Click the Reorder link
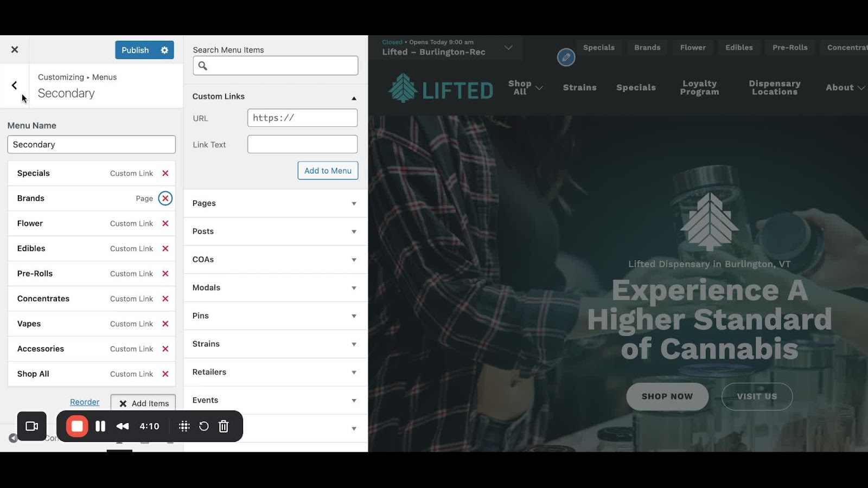The width and height of the screenshot is (868, 488). pos(85,402)
